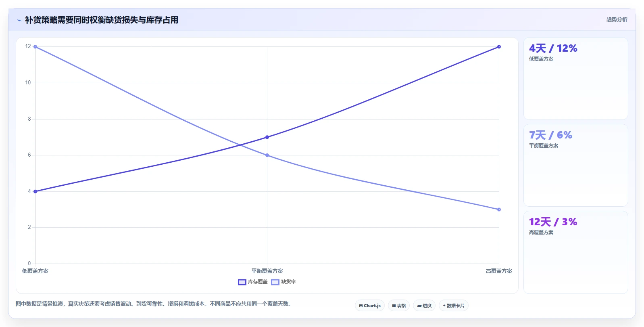Image resolution: width=644 pixels, height=327 pixels.
Task: Click the 低覆盖方案 x-axis label
Action: [35, 271]
